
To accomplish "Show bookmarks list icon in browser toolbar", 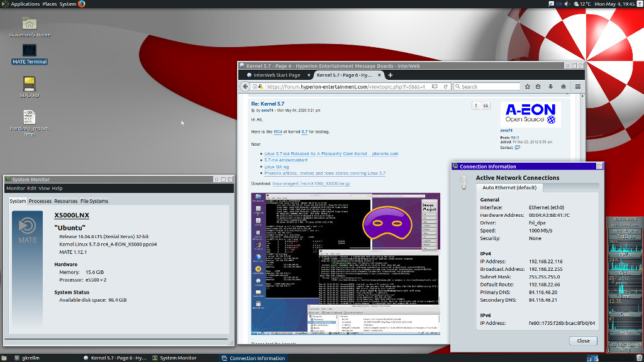I will 538,87.
